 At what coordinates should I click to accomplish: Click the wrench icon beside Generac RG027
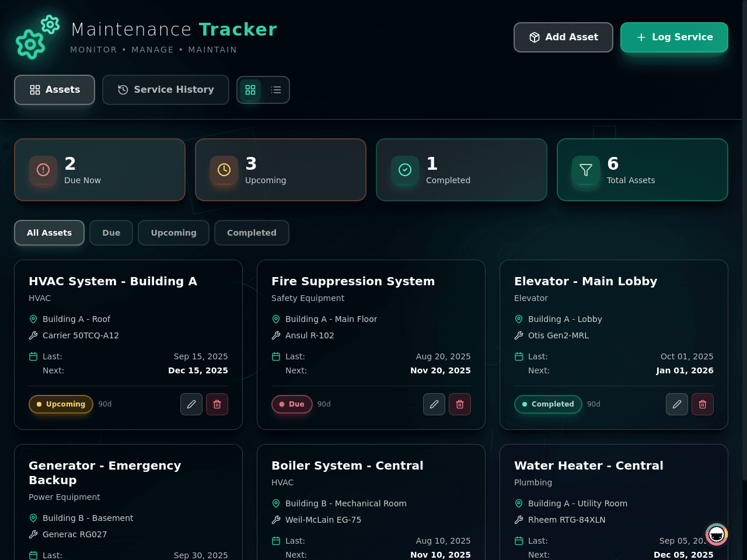click(33, 534)
